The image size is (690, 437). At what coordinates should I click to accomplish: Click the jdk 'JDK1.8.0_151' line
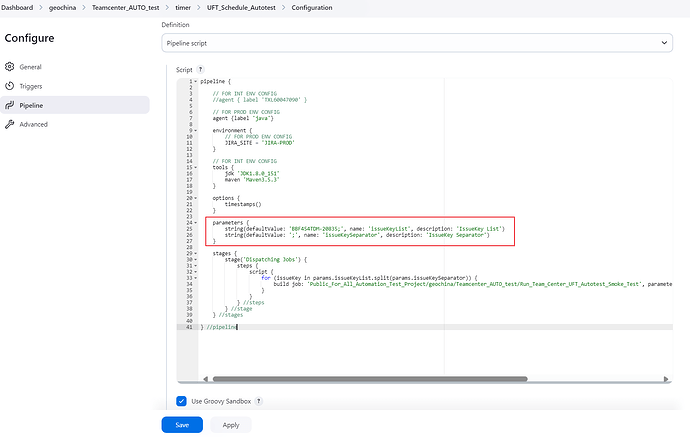[x=252, y=174]
